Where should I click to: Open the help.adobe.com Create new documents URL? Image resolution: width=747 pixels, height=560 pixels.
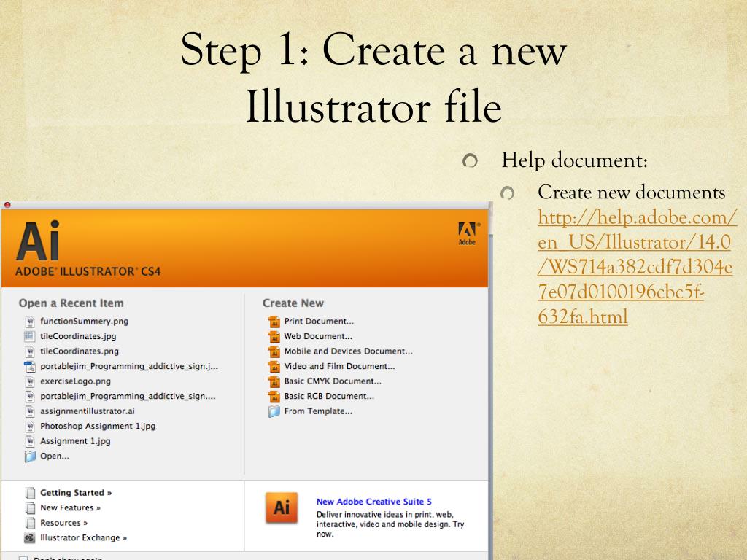(x=637, y=267)
